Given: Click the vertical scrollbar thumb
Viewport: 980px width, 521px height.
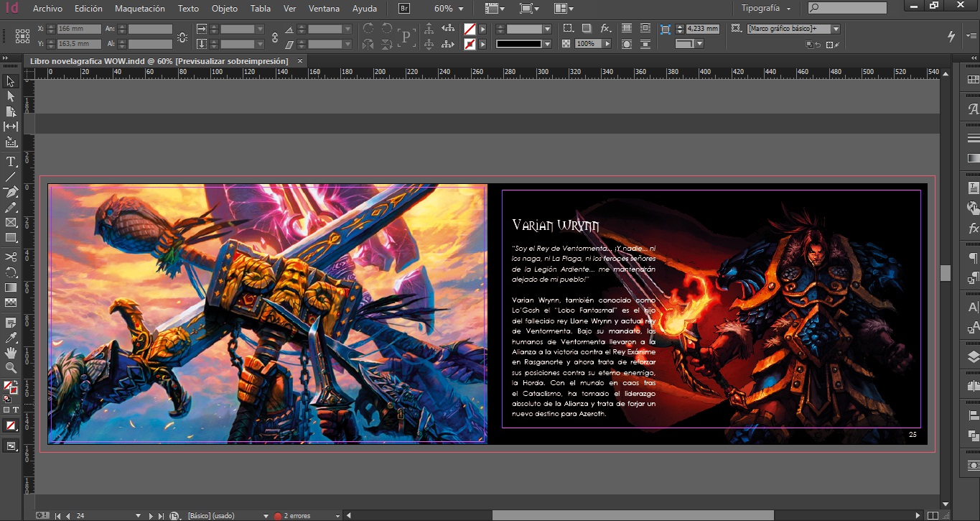Looking at the screenshot, I should coord(945,273).
